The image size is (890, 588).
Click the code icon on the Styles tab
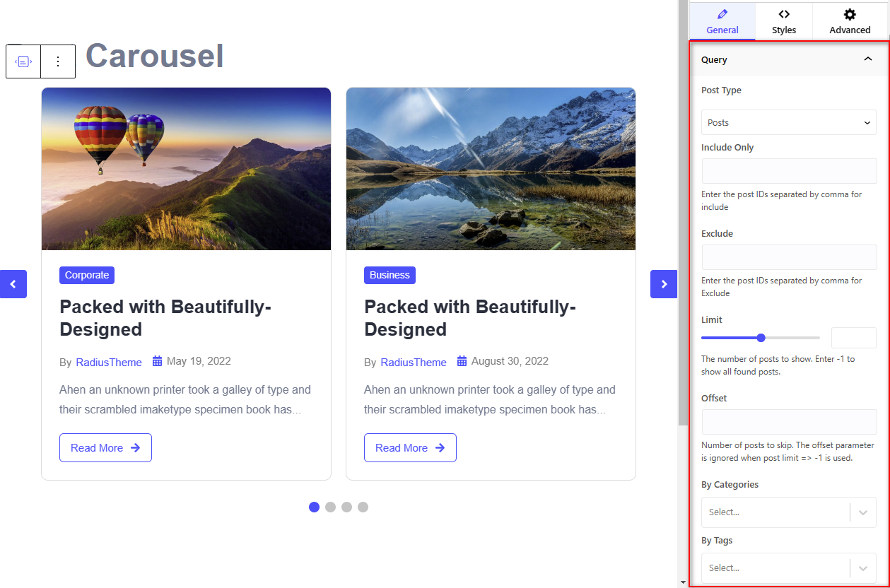(784, 14)
